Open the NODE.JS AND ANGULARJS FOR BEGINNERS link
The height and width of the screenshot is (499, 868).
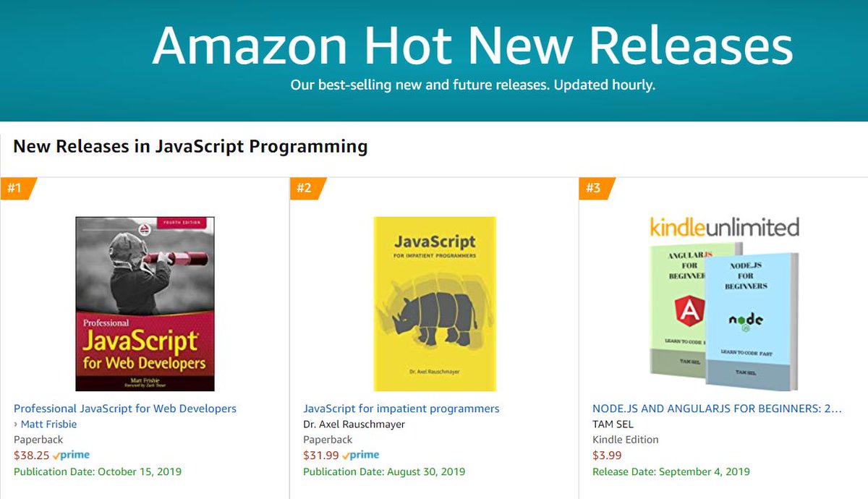717,409
